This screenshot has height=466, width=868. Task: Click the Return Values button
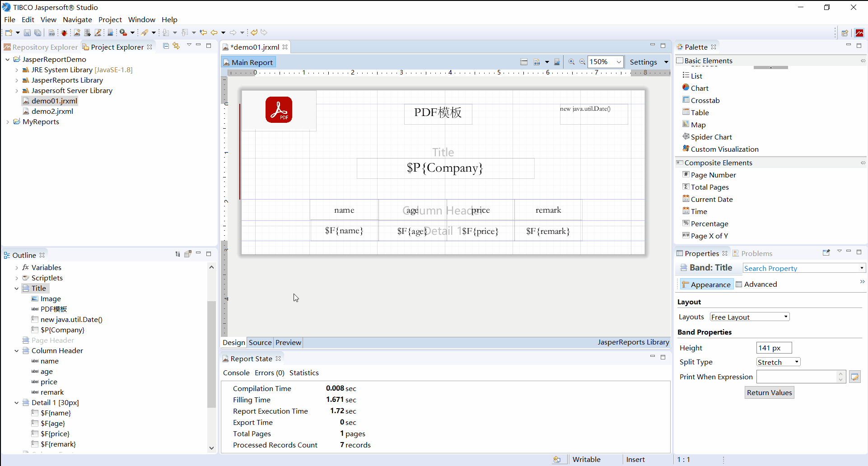pyautogui.click(x=769, y=392)
